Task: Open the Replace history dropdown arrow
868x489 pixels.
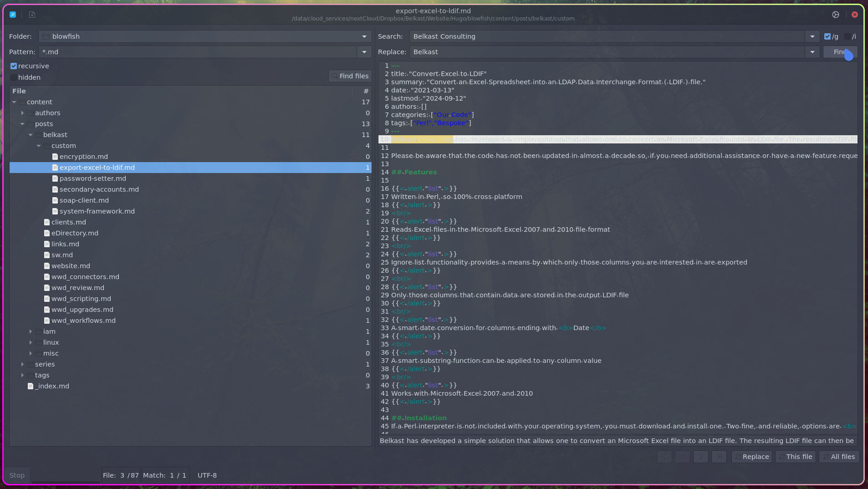Action: [812, 52]
